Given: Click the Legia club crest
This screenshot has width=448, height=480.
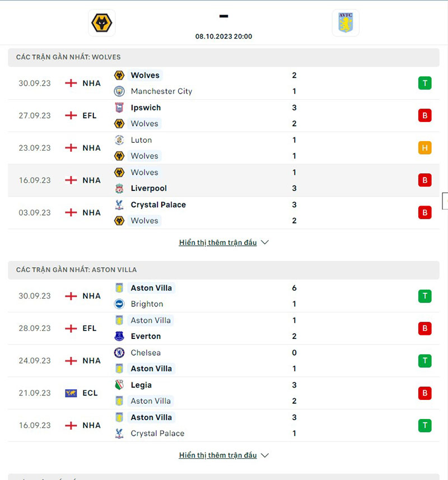Looking at the screenshot, I should pyautogui.click(x=119, y=385).
